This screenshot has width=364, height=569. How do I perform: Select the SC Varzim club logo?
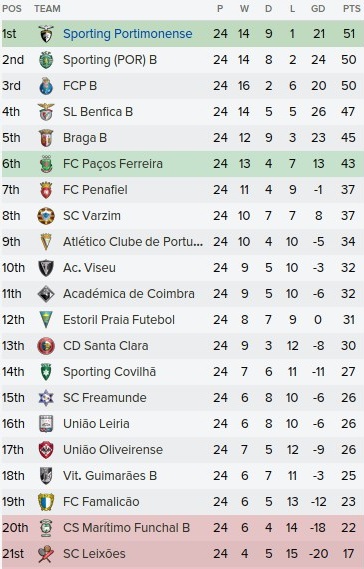[46, 216]
